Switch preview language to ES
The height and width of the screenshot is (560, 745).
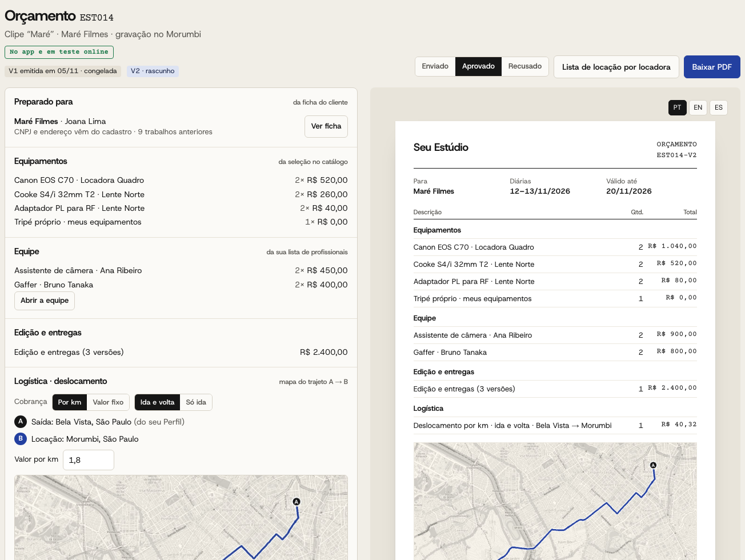click(719, 107)
